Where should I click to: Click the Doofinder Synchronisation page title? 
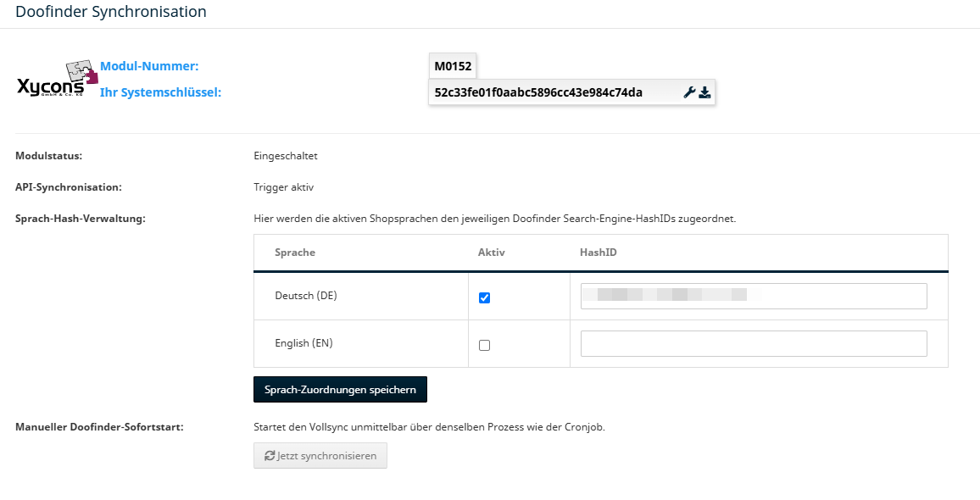click(110, 11)
